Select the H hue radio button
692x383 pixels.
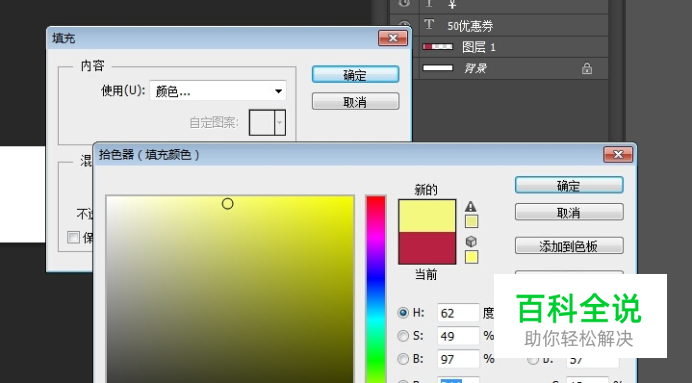[x=403, y=313]
